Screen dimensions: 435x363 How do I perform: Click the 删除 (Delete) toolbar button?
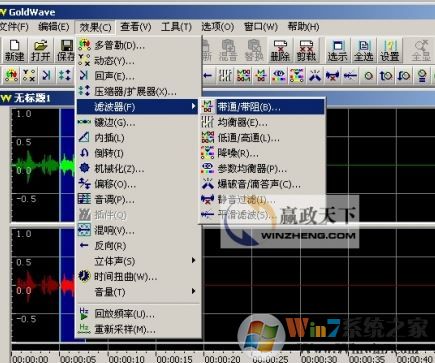280,50
